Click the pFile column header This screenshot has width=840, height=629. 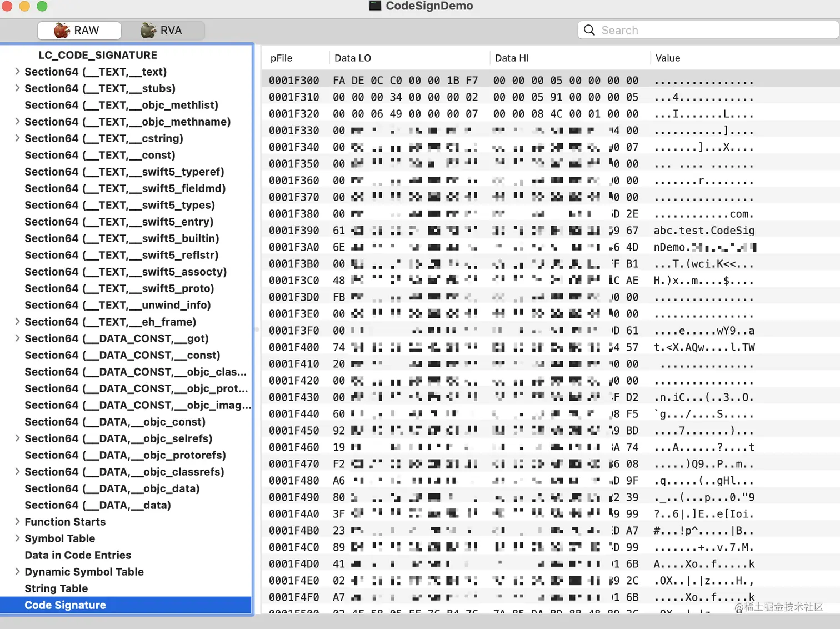coord(295,58)
